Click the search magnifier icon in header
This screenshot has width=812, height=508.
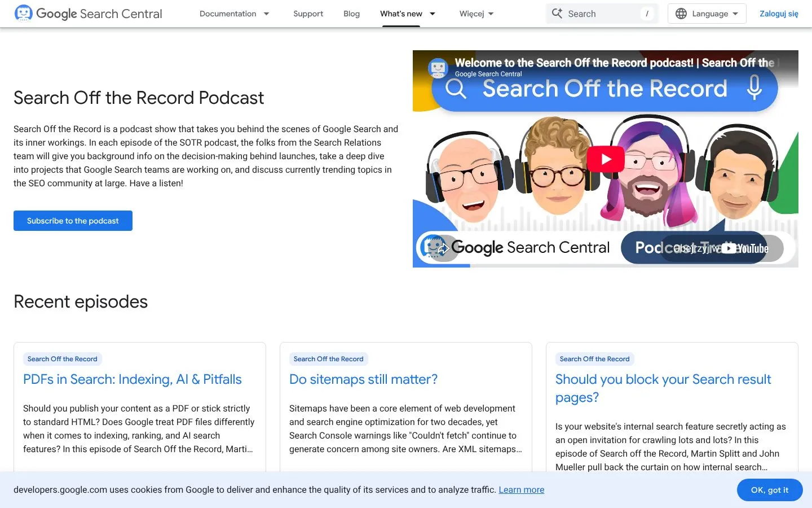point(557,14)
